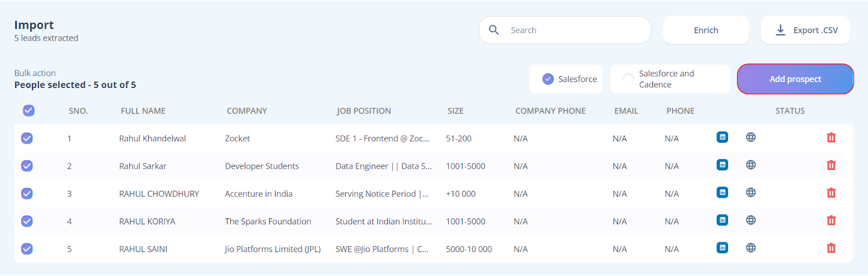
Task: Delete RAHUL SAINI lead with trash icon
Action: [831, 248]
